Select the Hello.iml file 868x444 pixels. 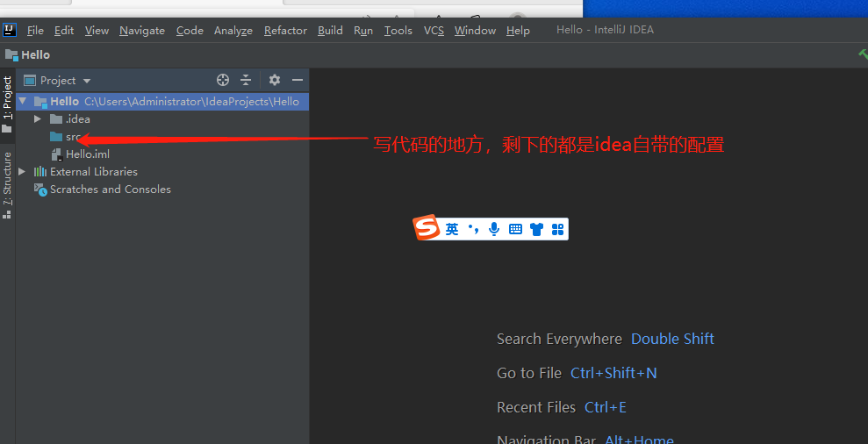[x=88, y=154]
